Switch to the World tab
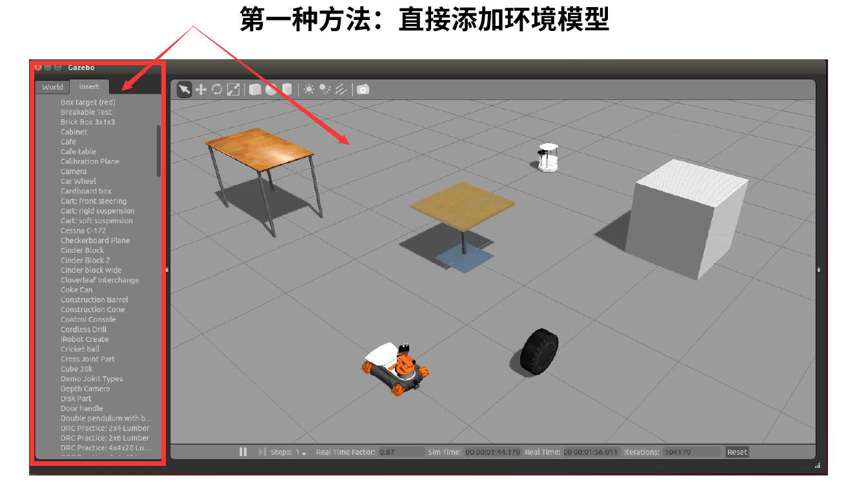Viewport: 868px width, 489px height. 52,86
